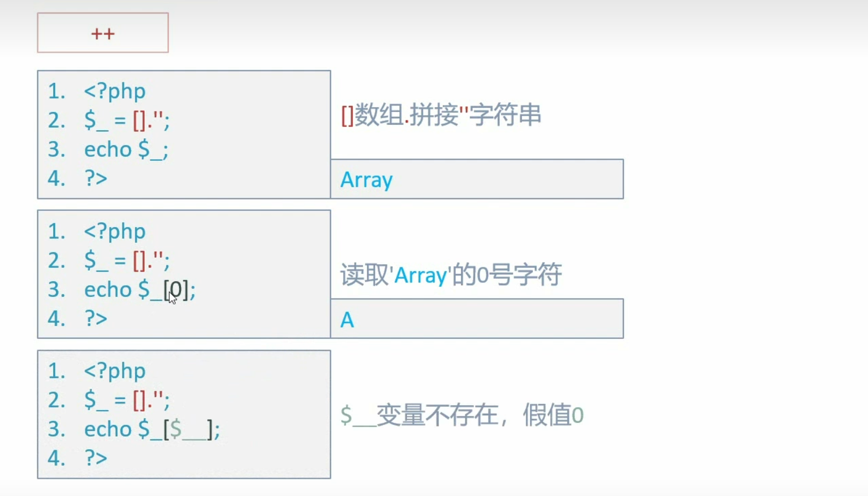Click the output box showing "A"

[477, 319]
